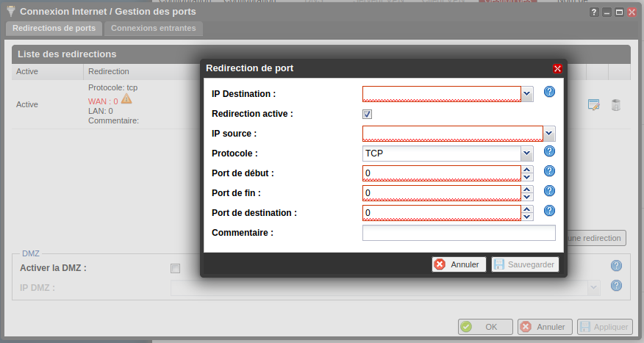Click help icon next to IP Destination

pyautogui.click(x=549, y=92)
